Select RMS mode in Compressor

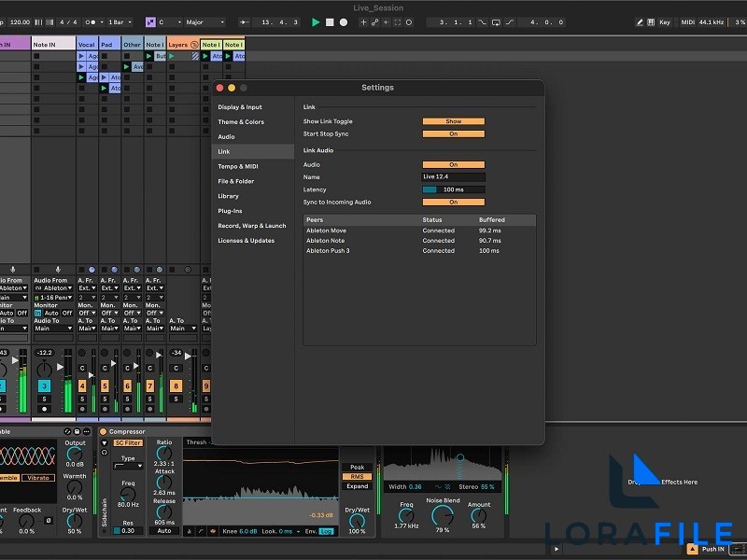[358, 477]
